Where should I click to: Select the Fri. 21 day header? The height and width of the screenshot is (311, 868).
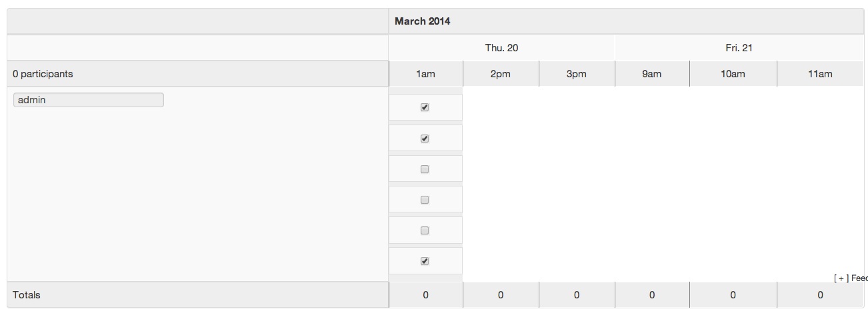(x=739, y=48)
